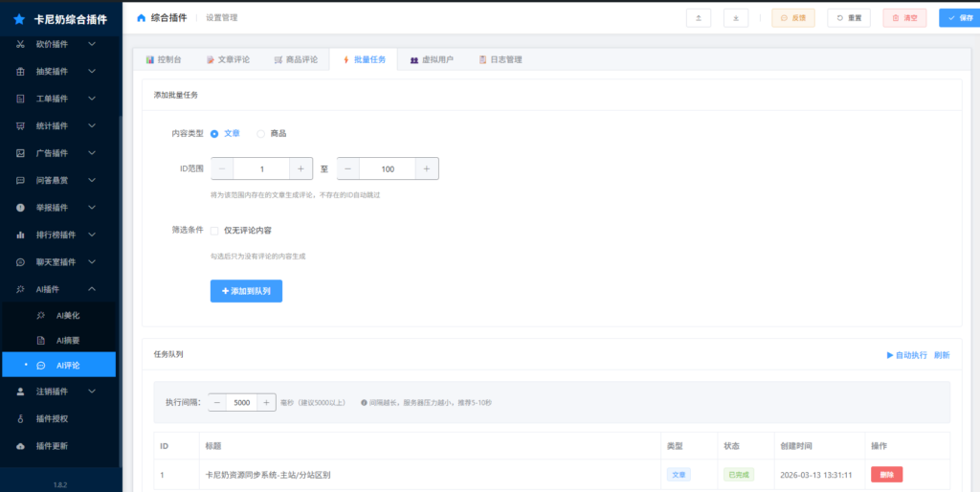
Task: Switch to the 虚拟用户 tab
Action: pos(431,59)
